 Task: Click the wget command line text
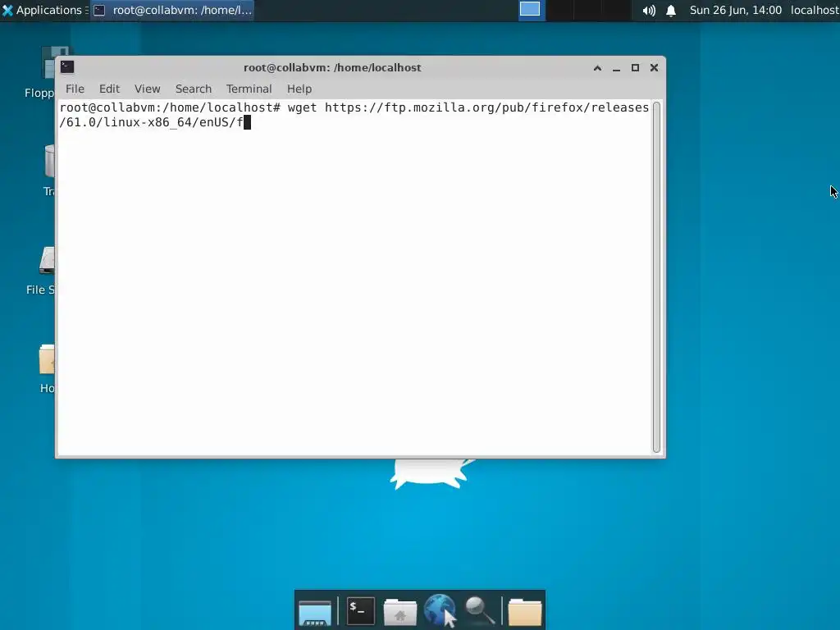tap(354, 115)
